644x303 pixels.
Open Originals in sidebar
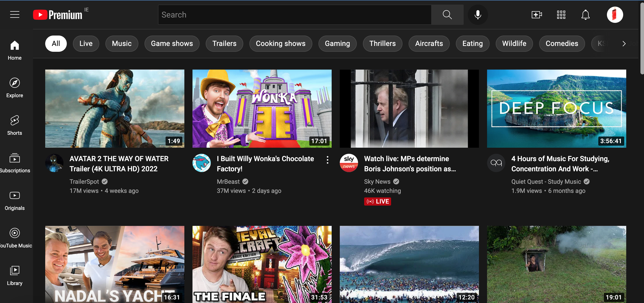[15, 200]
